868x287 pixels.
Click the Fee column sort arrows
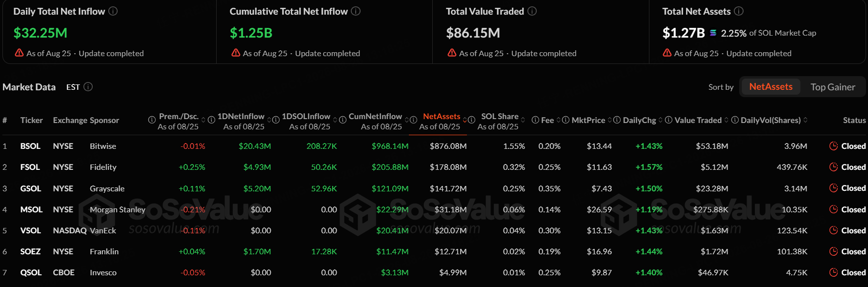coord(559,120)
